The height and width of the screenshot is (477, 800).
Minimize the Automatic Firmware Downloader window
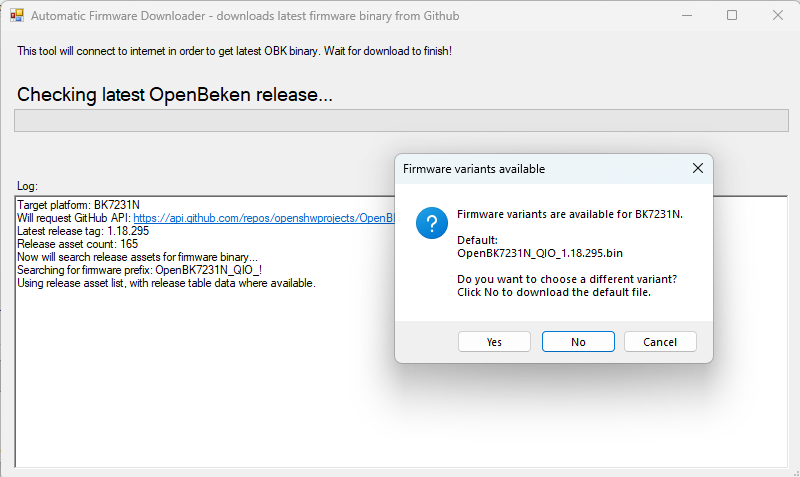[x=687, y=15]
